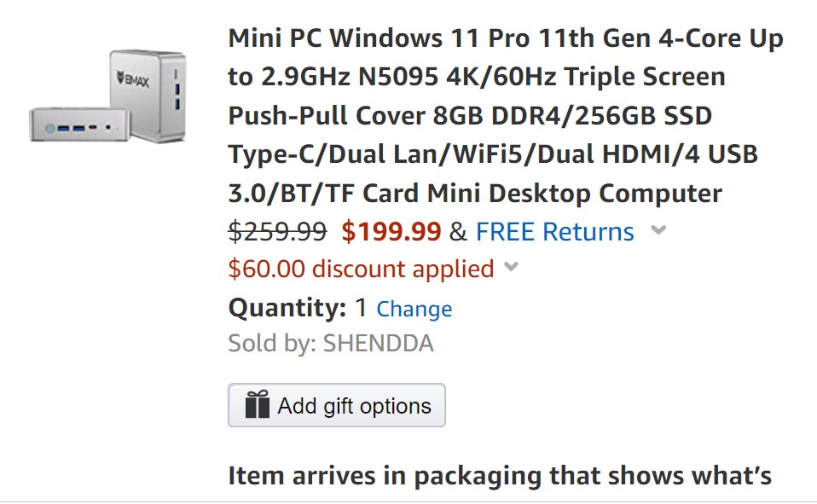The width and height of the screenshot is (817, 504).
Task: Click the discounted price $199.99
Action: (x=391, y=230)
